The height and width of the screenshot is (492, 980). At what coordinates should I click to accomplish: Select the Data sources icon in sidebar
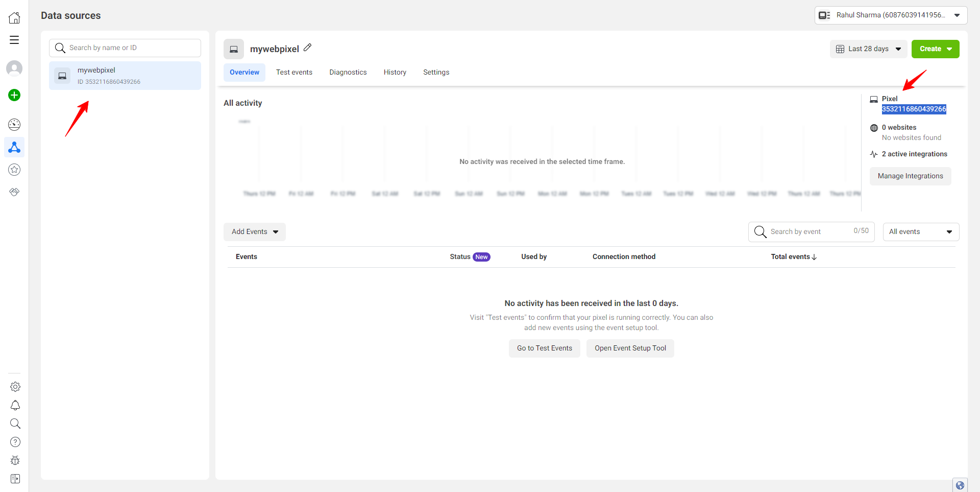(x=14, y=147)
